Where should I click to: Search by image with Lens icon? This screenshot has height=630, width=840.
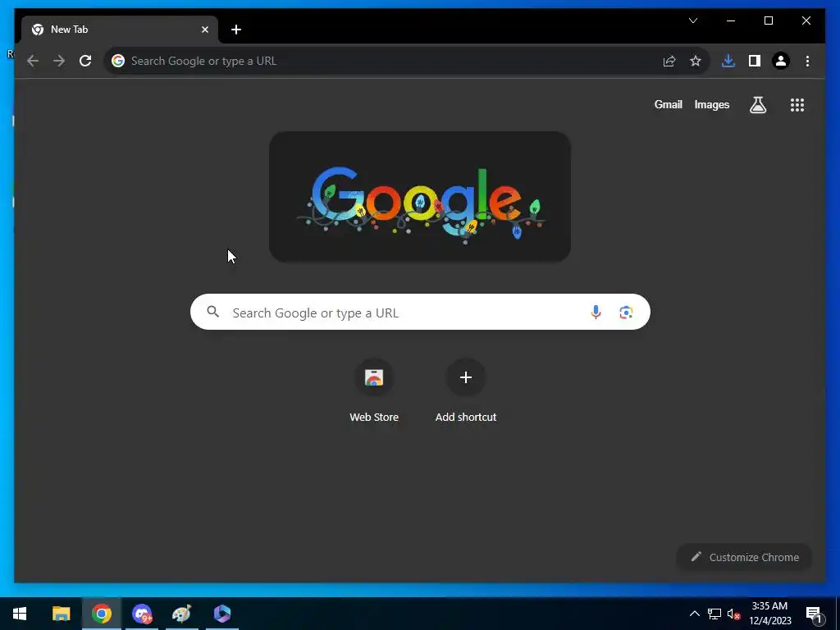pyautogui.click(x=626, y=313)
